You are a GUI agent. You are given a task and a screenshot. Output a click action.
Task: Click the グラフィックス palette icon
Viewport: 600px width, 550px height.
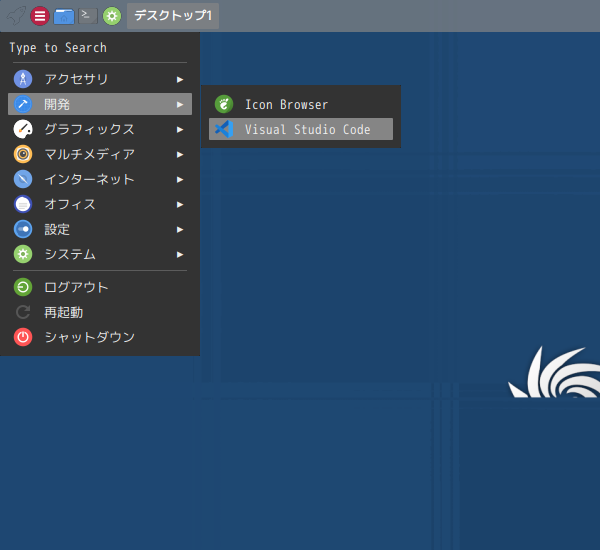[23, 129]
